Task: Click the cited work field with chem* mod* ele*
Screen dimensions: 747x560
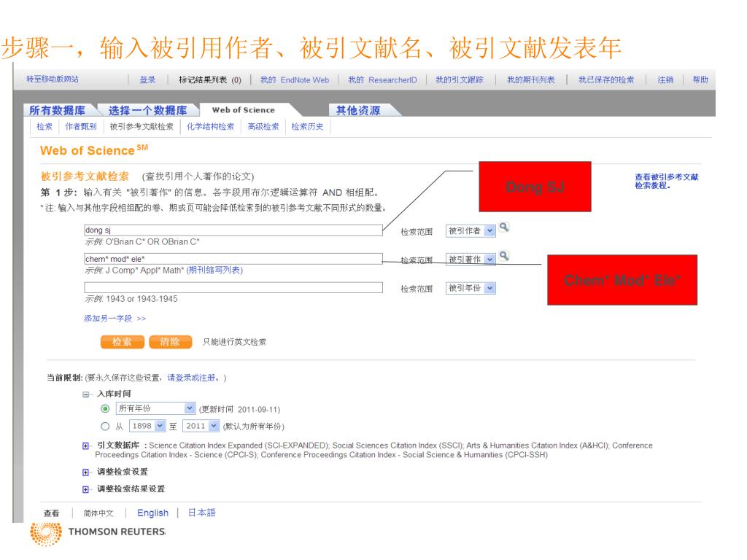Action: 233,259
